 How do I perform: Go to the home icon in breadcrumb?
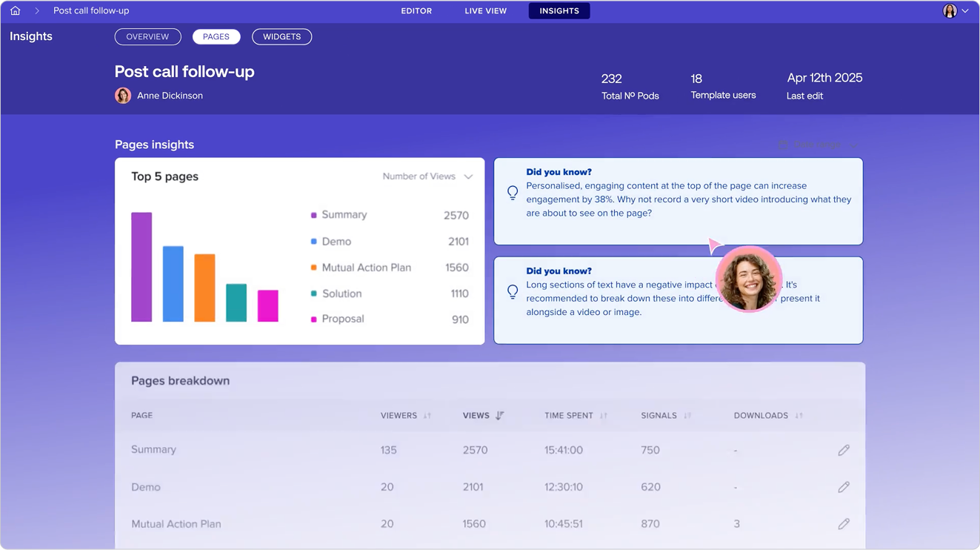pos(15,10)
